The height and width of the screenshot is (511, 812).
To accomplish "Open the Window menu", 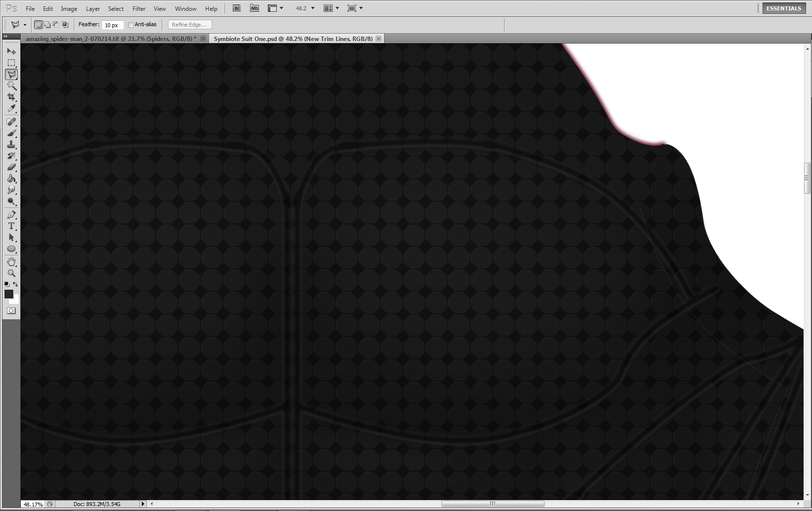I will [186, 9].
